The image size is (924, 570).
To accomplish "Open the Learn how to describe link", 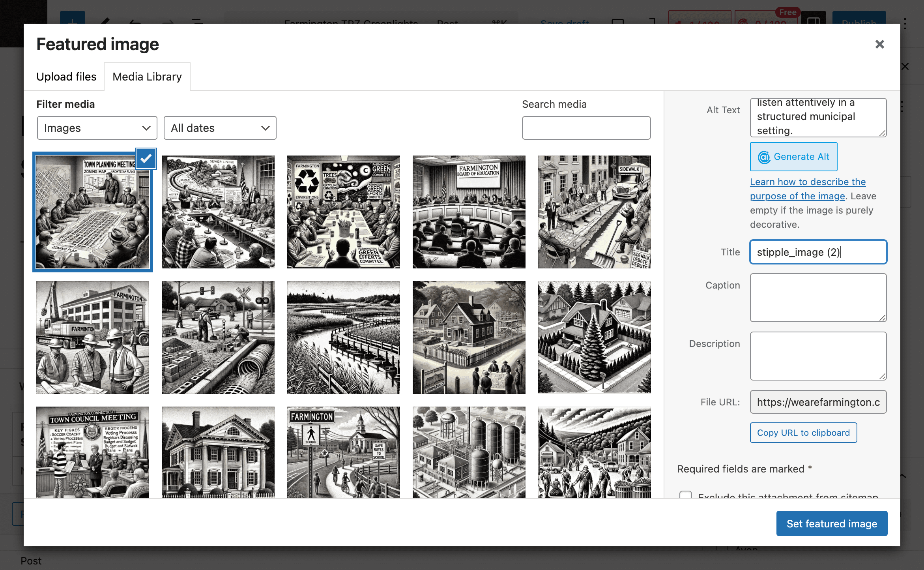I will tap(808, 189).
